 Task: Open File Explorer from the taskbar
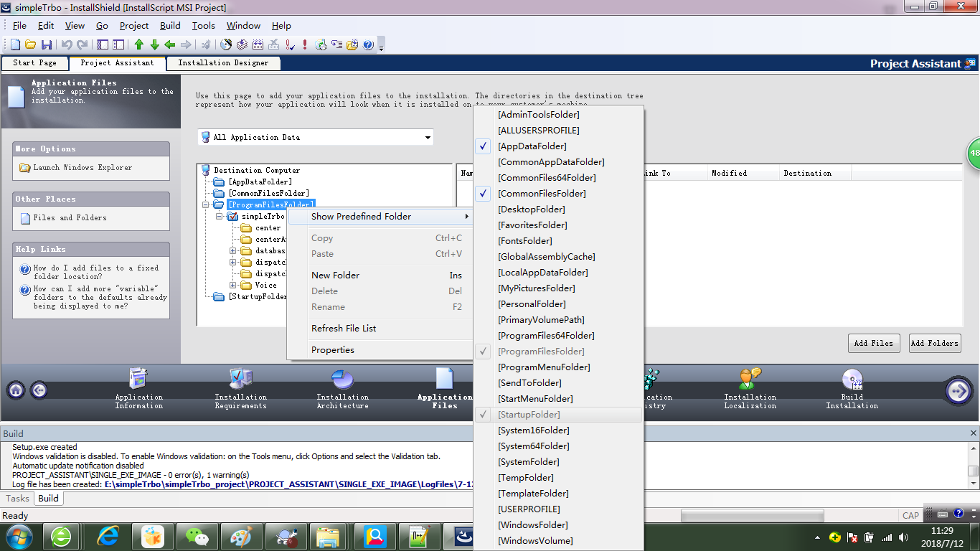329,535
